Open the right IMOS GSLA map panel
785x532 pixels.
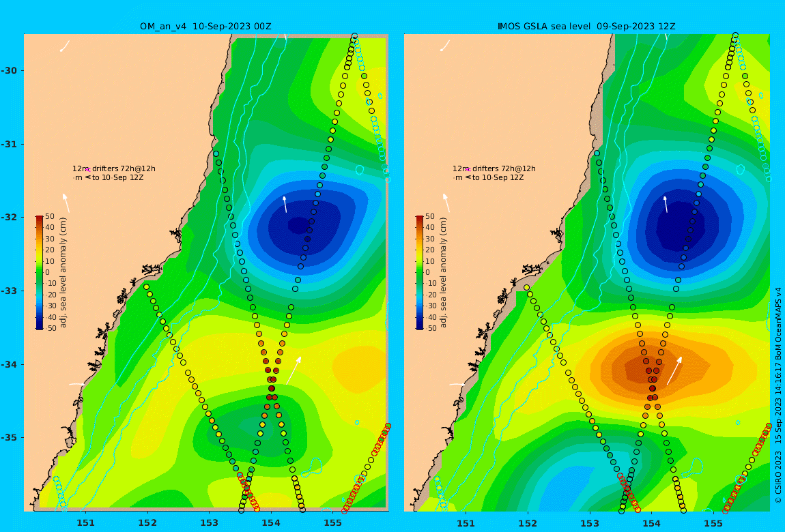coord(587,273)
